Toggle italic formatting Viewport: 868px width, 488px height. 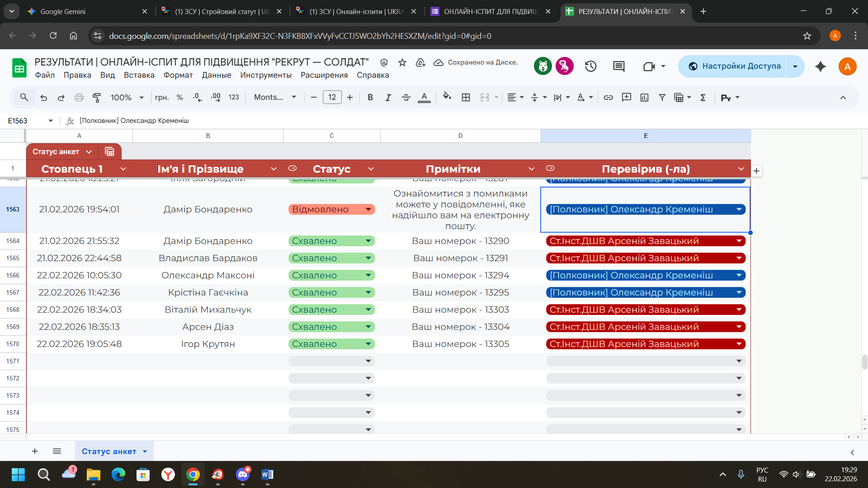pos(388,97)
